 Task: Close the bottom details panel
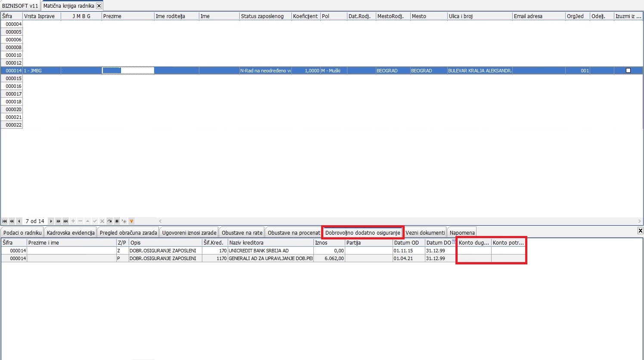tap(640, 231)
